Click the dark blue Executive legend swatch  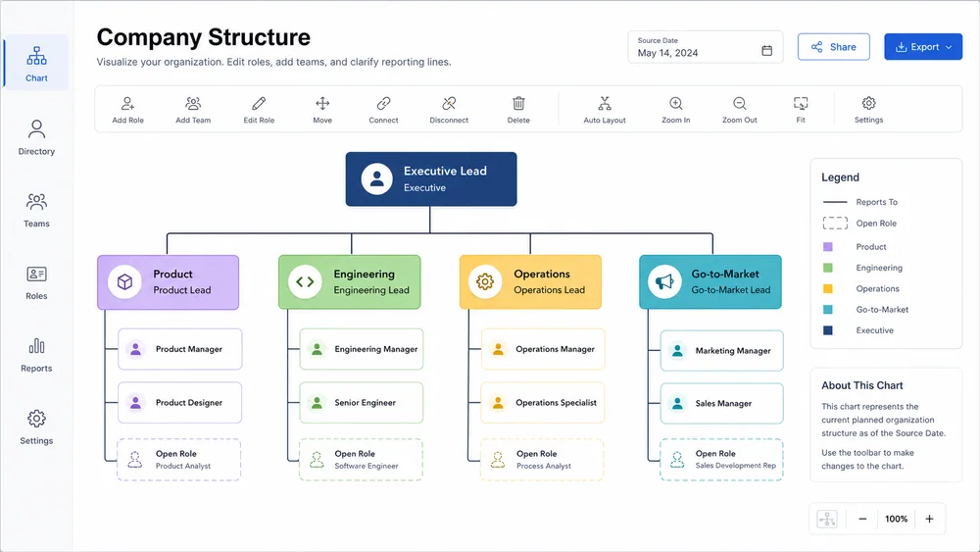coord(827,330)
